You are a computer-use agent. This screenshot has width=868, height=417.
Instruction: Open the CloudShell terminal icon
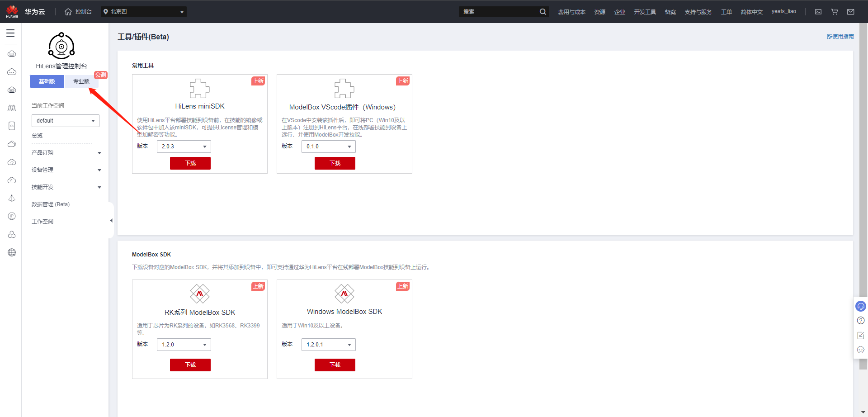pos(818,12)
